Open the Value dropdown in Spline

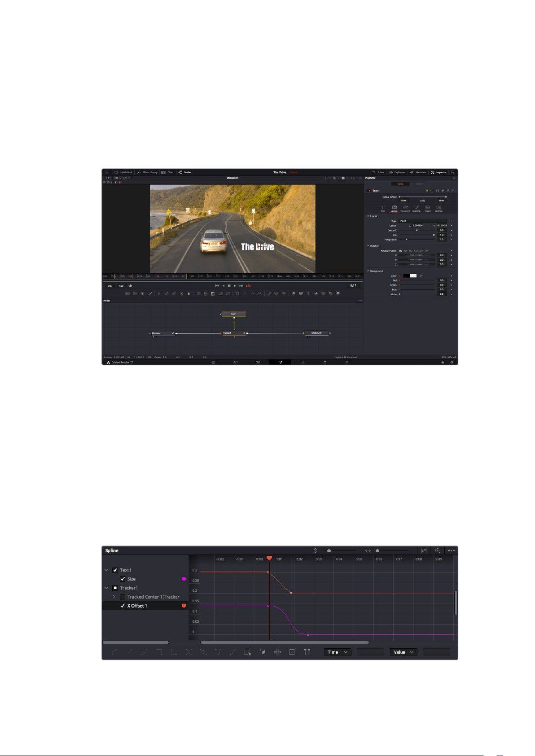(x=403, y=652)
